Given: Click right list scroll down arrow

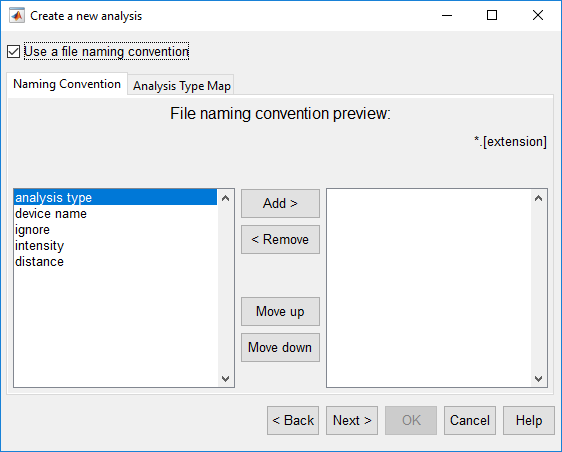Looking at the screenshot, I should coord(538,379).
